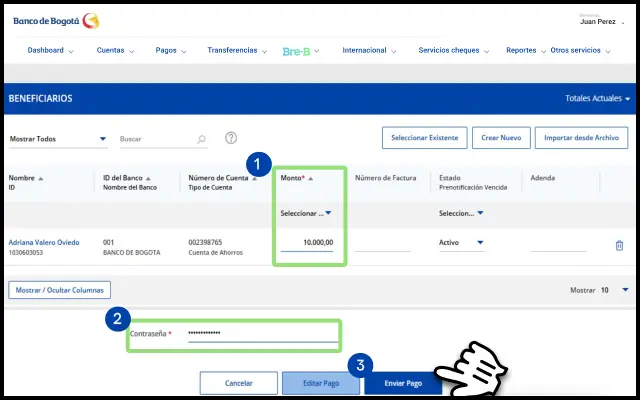640x400 pixels.
Task: Click the Contraseña password field
Action: (263, 334)
